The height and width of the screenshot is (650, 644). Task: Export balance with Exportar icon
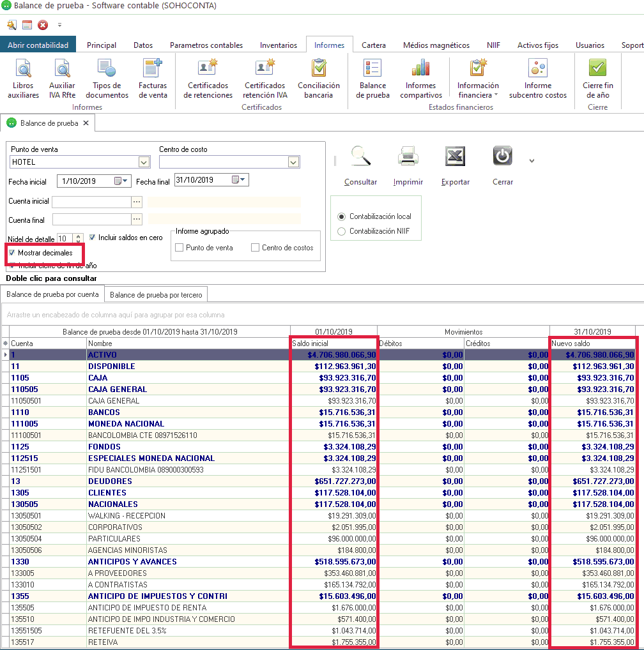(455, 158)
